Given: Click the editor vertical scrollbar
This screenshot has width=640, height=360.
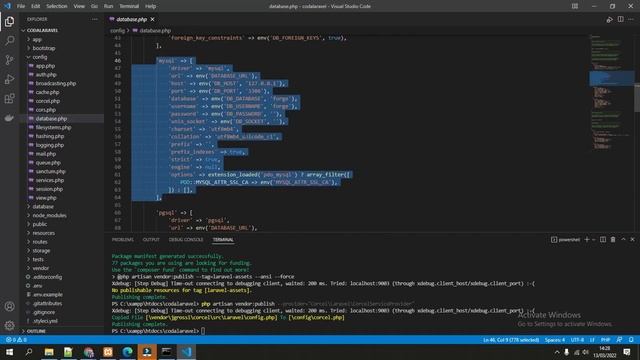Looking at the screenshot, I should (637, 98).
